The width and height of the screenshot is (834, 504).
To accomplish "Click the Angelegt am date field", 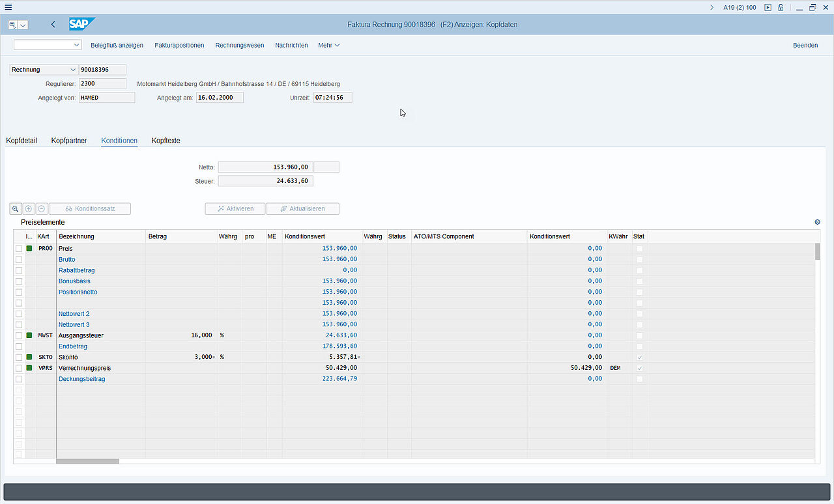I will pyautogui.click(x=220, y=98).
